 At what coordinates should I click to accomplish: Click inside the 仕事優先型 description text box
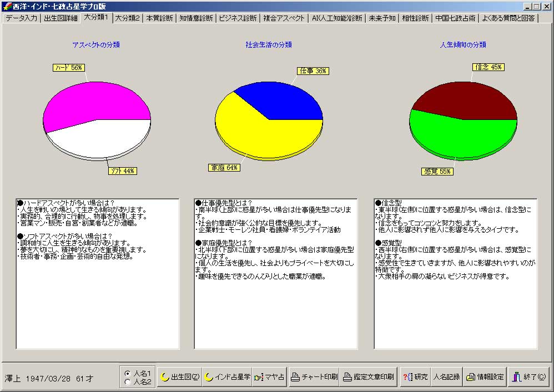tap(275, 274)
